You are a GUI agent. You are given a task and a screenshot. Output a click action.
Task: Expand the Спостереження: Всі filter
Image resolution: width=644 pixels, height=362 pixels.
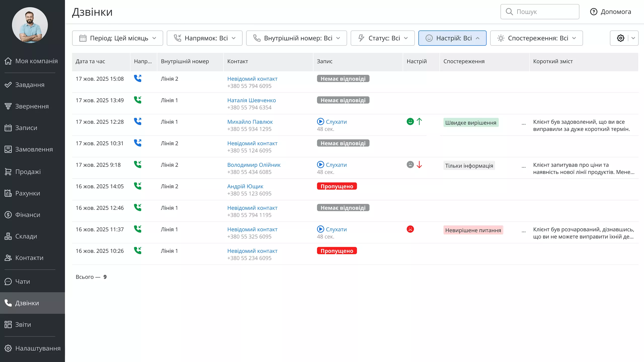point(536,38)
